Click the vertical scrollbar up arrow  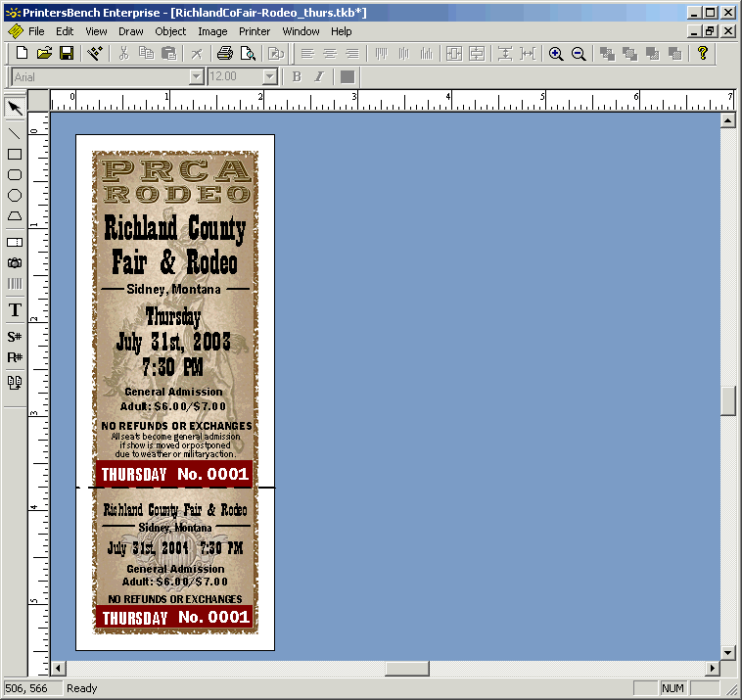[727, 120]
